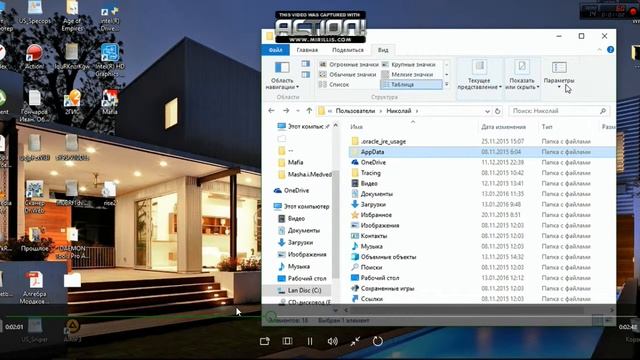Image resolution: width=640 pixels, height=360 pixels.
Task: Sort by Дата изменения column header
Action: (x=503, y=127)
